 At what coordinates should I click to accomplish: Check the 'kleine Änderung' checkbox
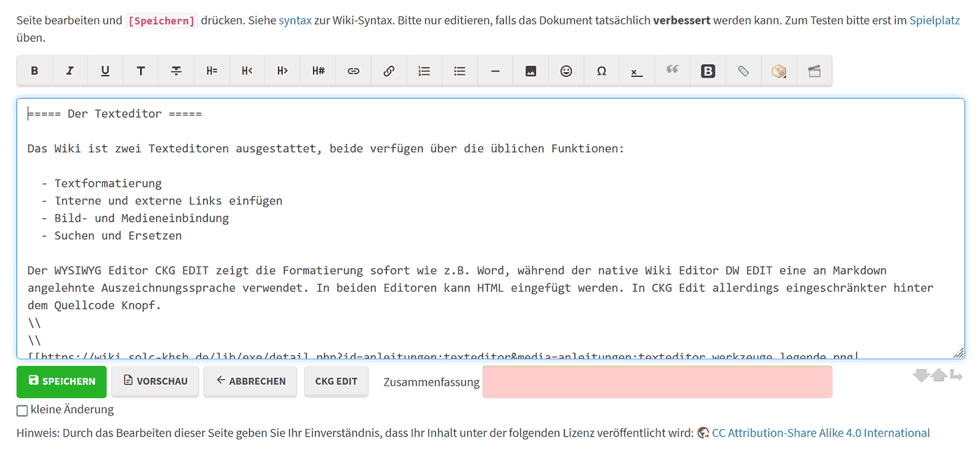tap(22, 410)
